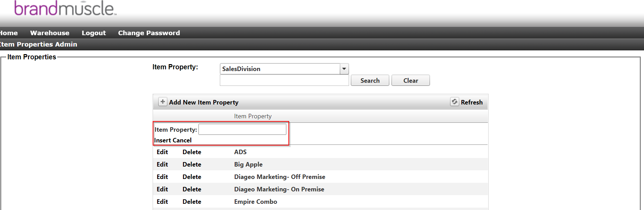This screenshot has height=210, width=644.
Task: Delete the Big Apple item property
Action: [x=192, y=164]
